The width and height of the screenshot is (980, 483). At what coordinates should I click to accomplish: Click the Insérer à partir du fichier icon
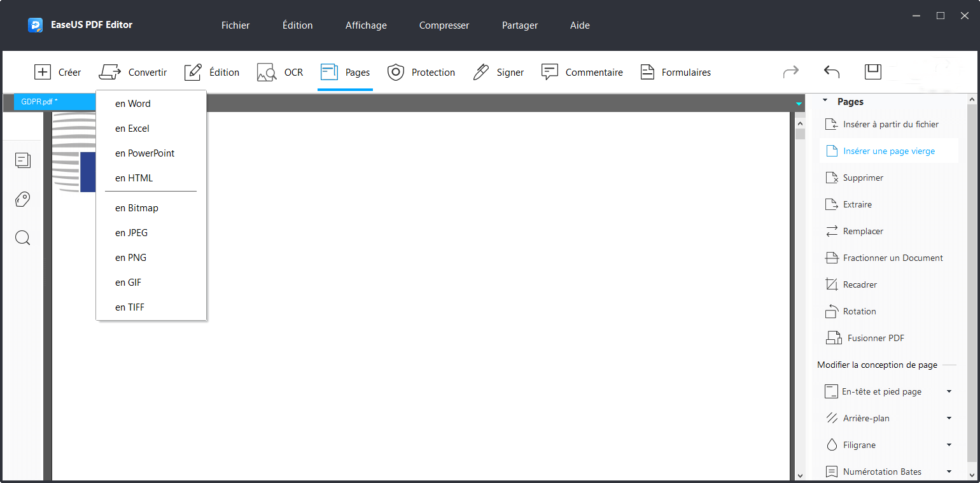pos(832,124)
